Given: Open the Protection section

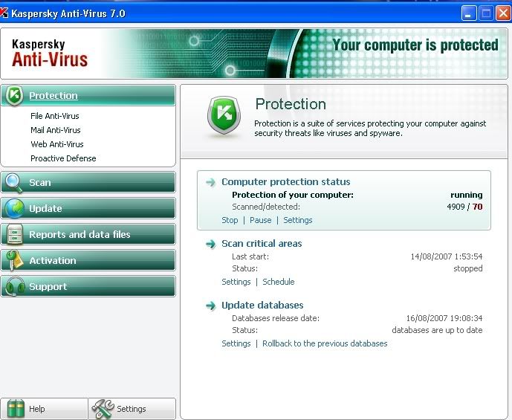Looking at the screenshot, I should click(88, 95).
